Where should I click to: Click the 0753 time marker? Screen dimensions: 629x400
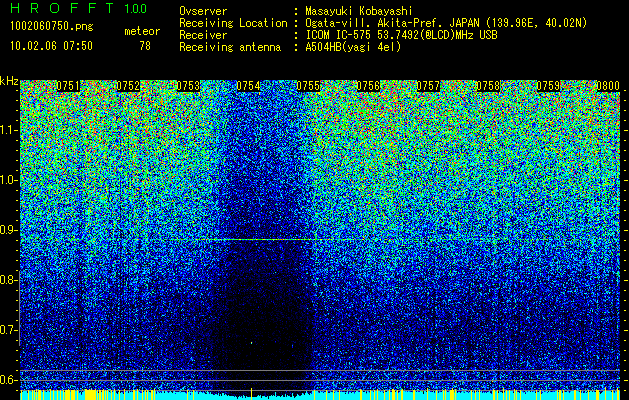pos(188,86)
